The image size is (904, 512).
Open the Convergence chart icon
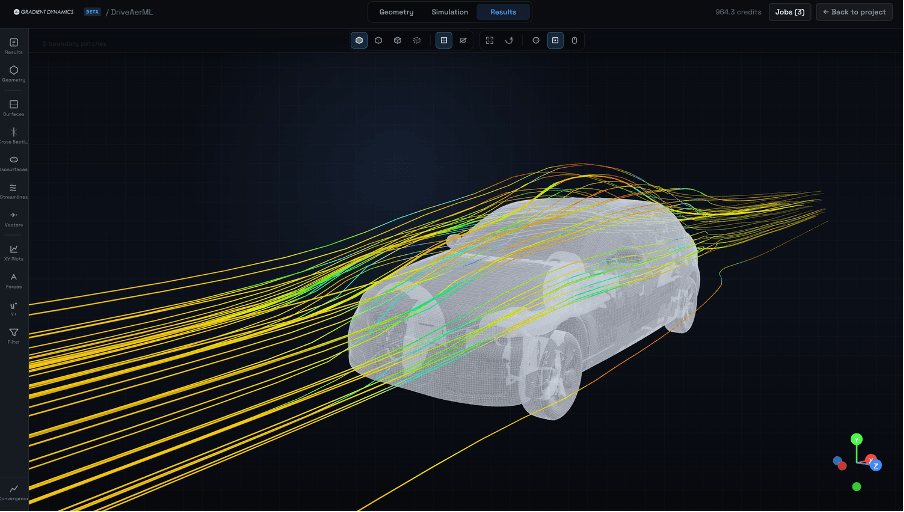14,492
